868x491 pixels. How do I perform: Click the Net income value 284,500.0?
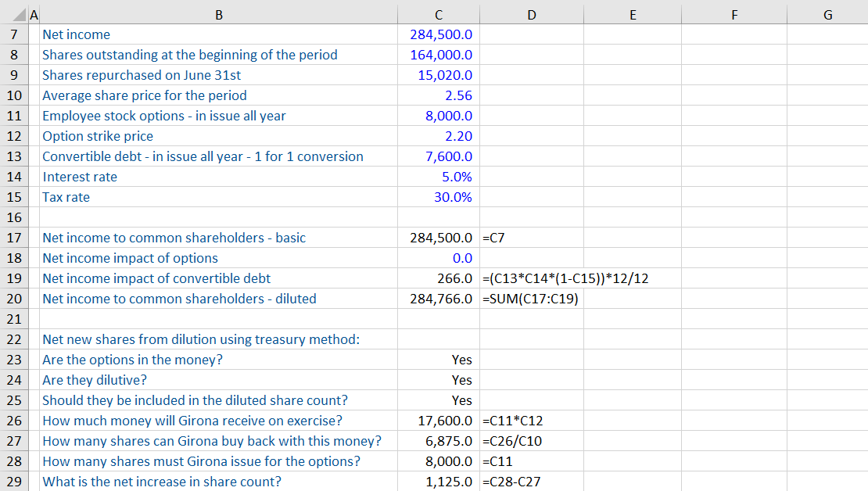(x=439, y=34)
